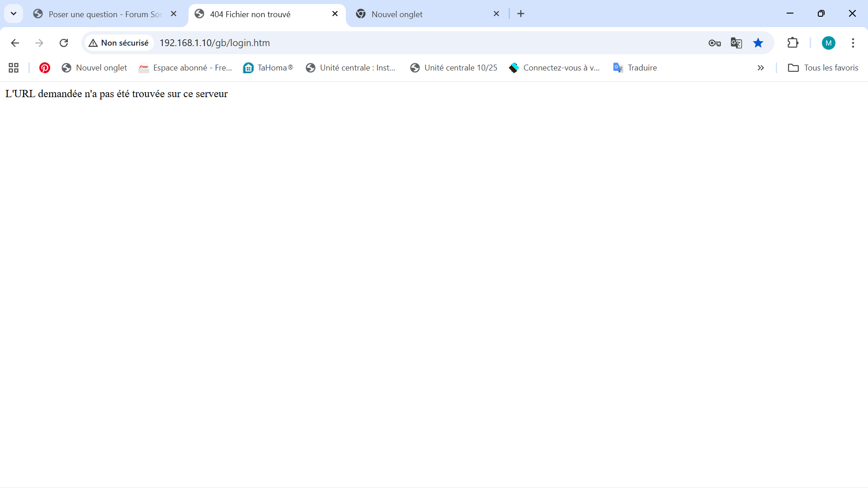The height and width of the screenshot is (488, 868).
Task: Click the Google Translate page icon
Action: [x=736, y=43]
